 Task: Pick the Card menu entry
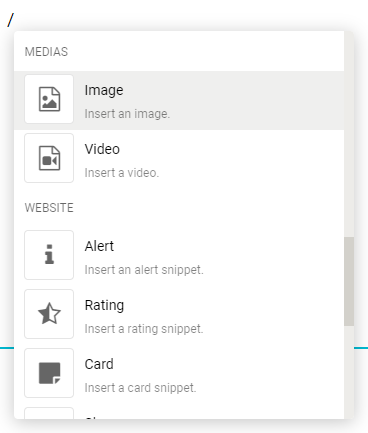179,373
